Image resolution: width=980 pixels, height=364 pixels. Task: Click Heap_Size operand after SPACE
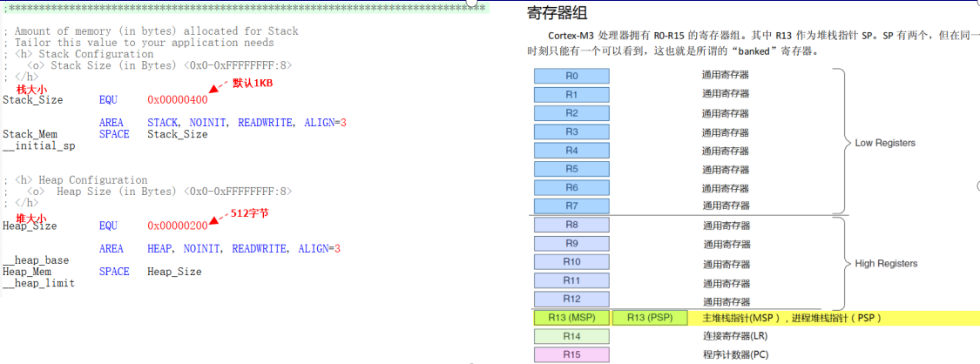174,272
